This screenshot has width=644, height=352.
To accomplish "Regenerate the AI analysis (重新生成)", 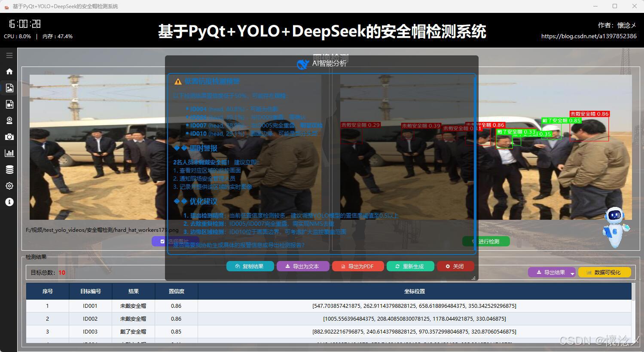I will [x=410, y=266].
